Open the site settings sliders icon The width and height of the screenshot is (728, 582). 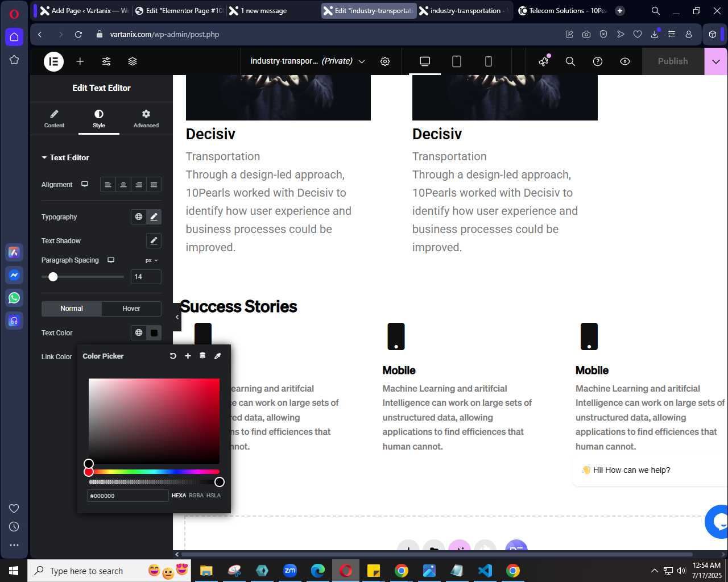coord(106,61)
